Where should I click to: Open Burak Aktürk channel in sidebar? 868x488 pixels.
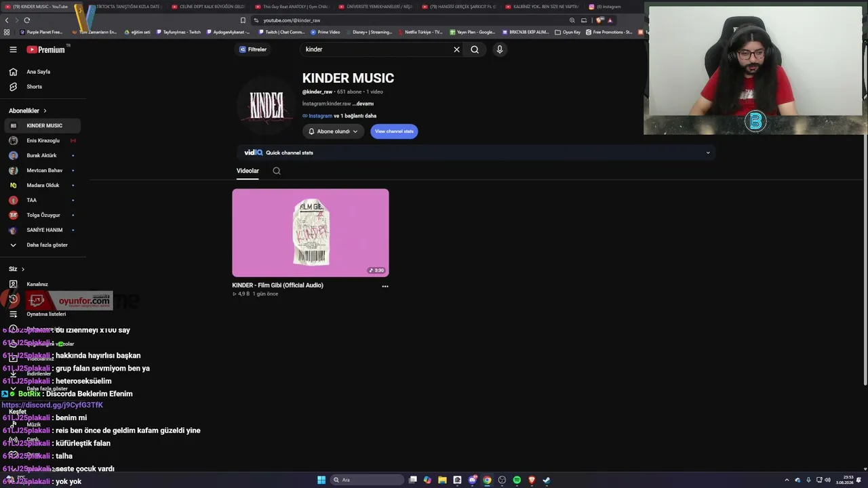[42, 155]
